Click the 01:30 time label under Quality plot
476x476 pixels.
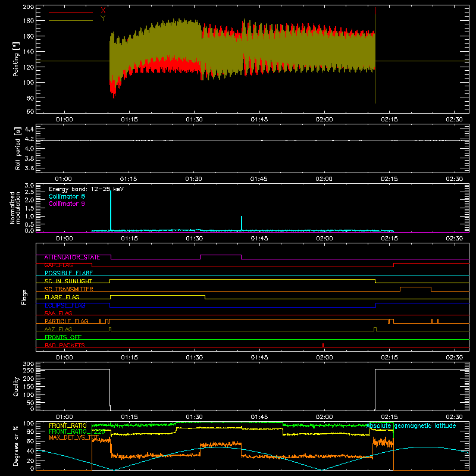195,417
